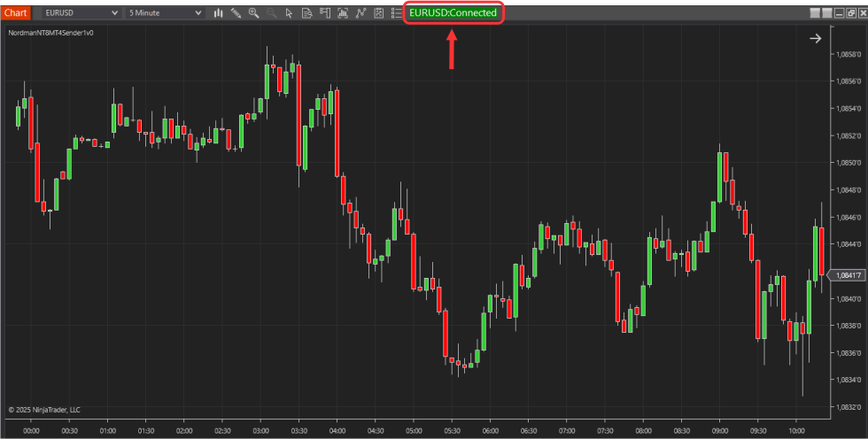Click the EURUSD:Connected status button
Image resolution: width=868 pixels, height=439 pixels.
[453, 13]
